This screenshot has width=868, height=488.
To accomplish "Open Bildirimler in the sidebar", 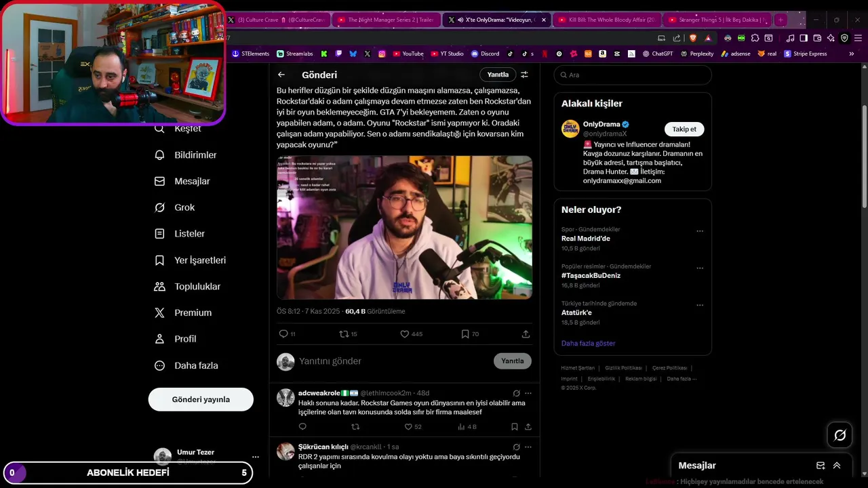I will (186, 155).
